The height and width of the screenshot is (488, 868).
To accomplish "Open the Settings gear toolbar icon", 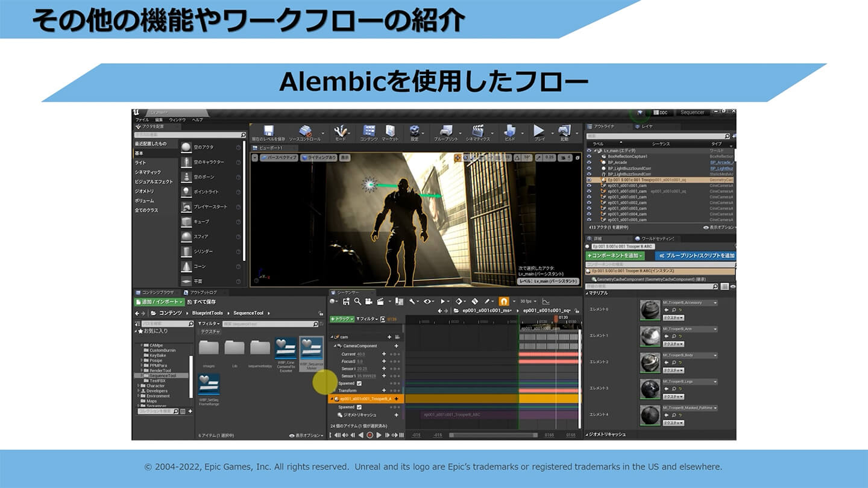I will [414, 131].
